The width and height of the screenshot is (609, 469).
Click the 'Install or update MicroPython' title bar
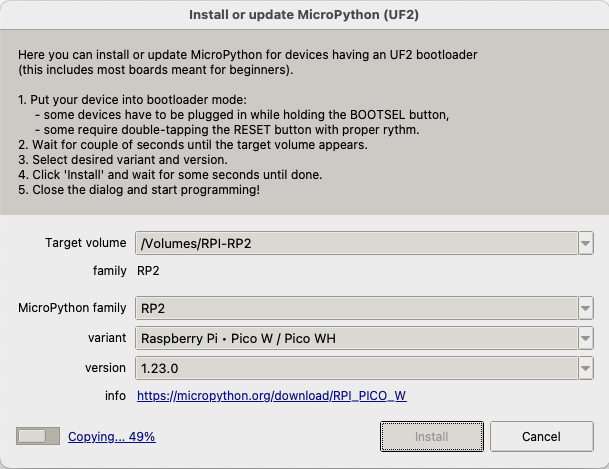(x=304, y=15)
